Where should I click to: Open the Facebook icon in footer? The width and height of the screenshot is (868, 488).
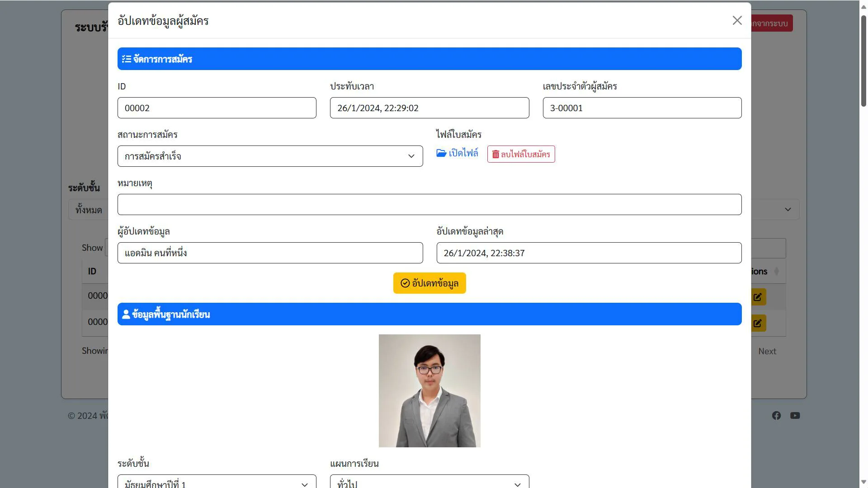pos(776,416)
